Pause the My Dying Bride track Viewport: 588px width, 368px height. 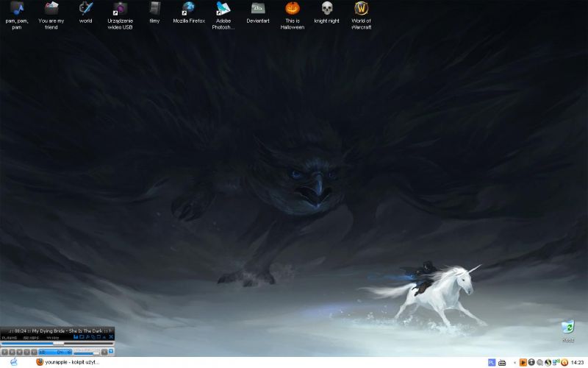pos(12,352)
